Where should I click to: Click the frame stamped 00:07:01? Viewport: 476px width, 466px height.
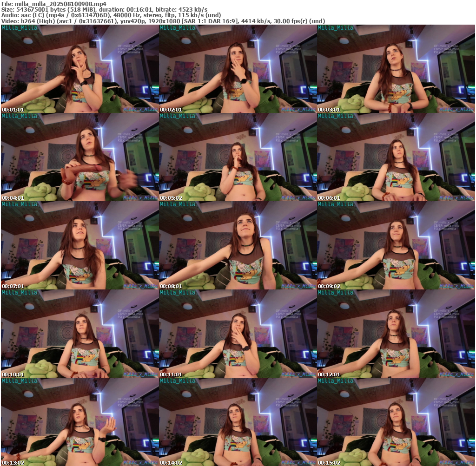point(79,245)
